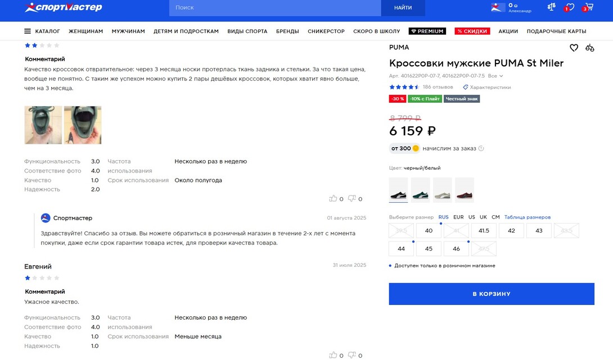
Task: Dislike Евгений's review with thumbs down
Action: click(352, 355)
